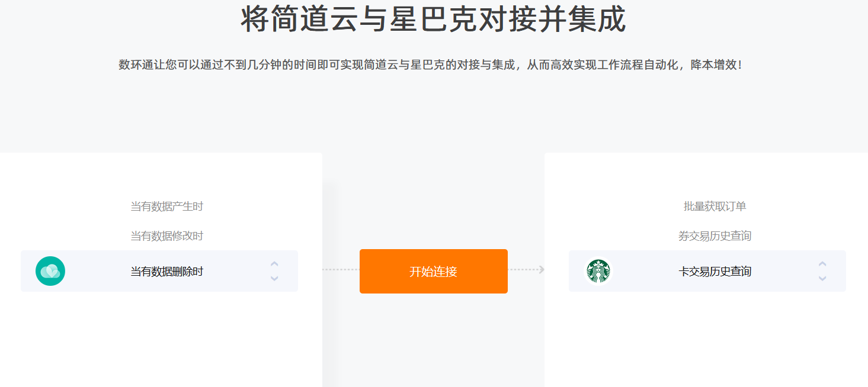Click the highlighted Jiandaoyun trigger row
868x387 pixels.
159,271
